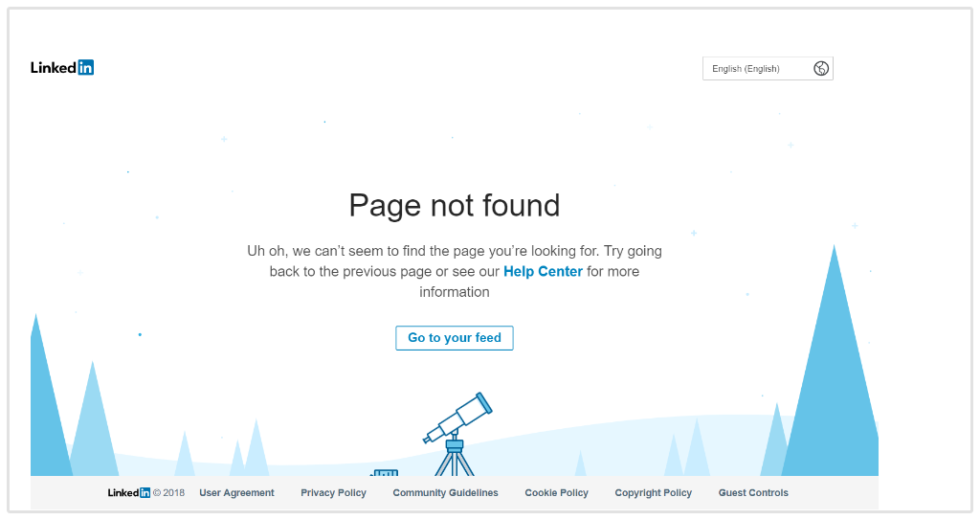
Task: Click the LinkedIn logo in the footer
Action: pyautogui.click(x=129, y=493)
